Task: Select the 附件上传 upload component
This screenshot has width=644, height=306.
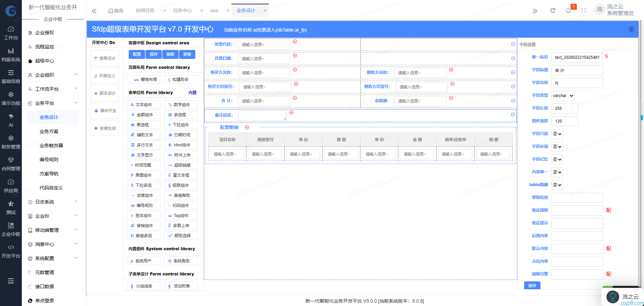Action: (181, 155)
